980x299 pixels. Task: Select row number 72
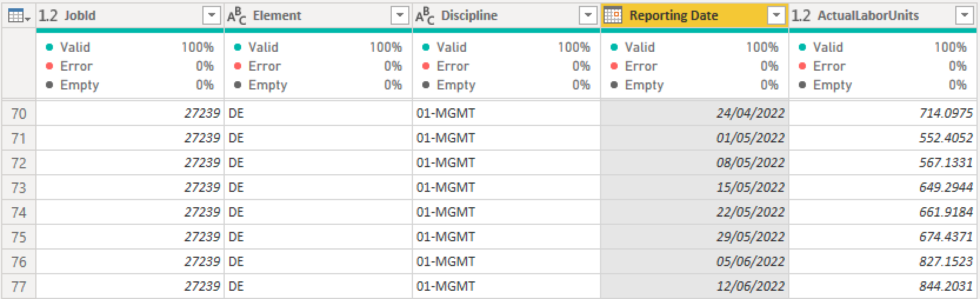point(19,162)
